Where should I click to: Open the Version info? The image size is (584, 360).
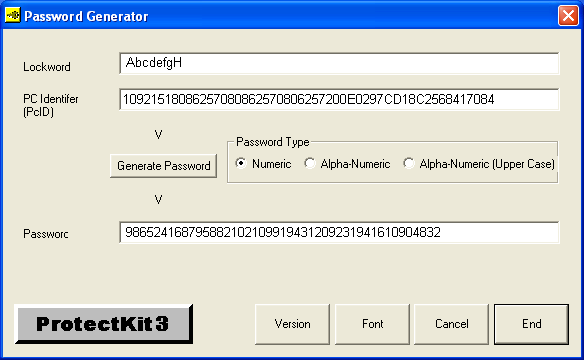(x=292, y=324)
